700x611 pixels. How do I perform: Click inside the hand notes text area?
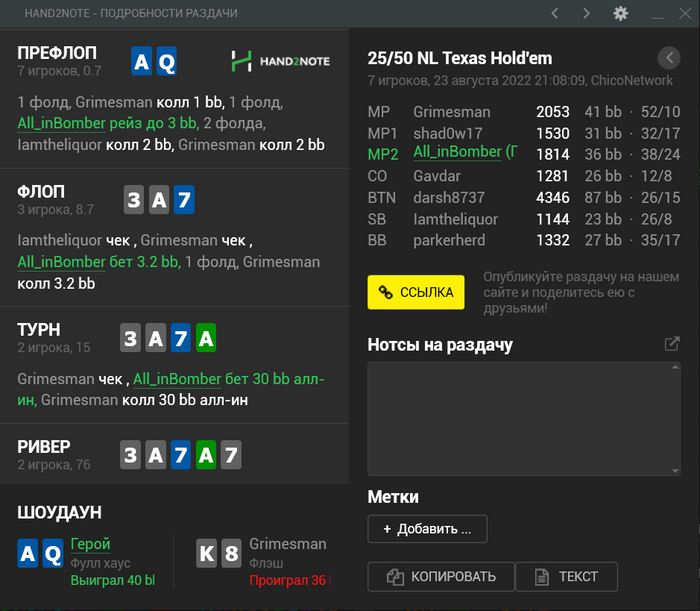pos(524,418)
